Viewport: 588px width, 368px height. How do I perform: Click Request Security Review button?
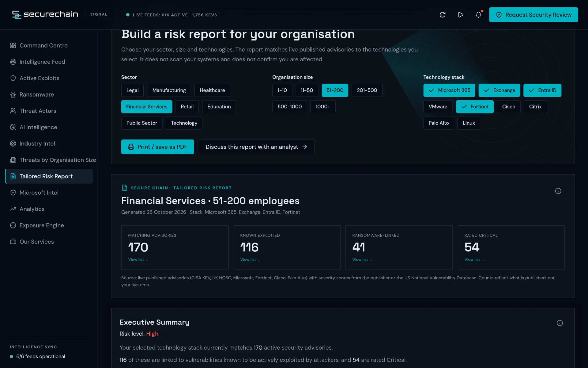point(533,15)
